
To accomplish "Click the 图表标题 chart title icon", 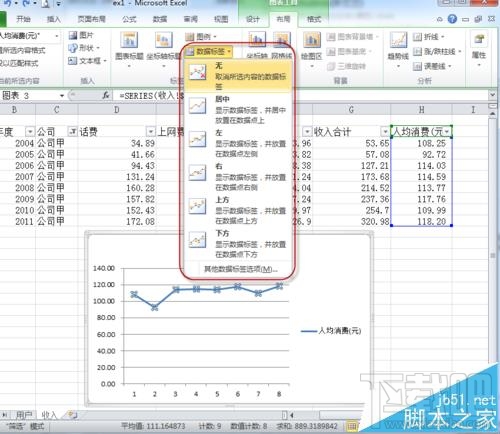I will [x=129, y=41].
